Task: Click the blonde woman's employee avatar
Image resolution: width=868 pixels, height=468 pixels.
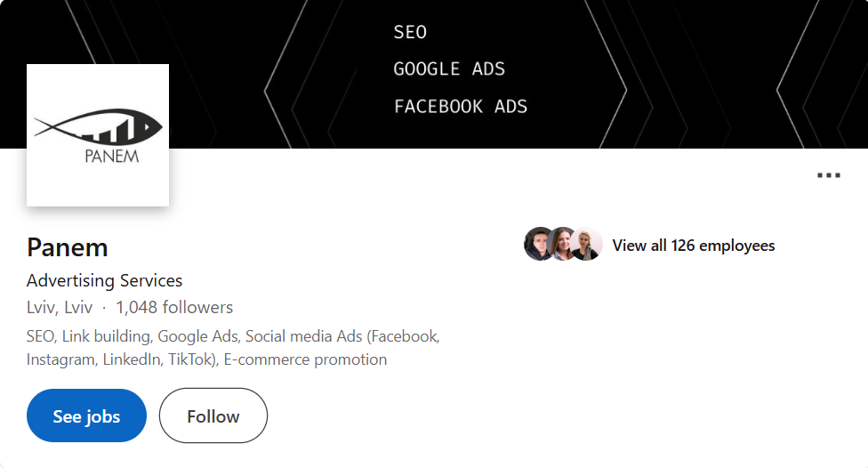Action: pos(587,244)
